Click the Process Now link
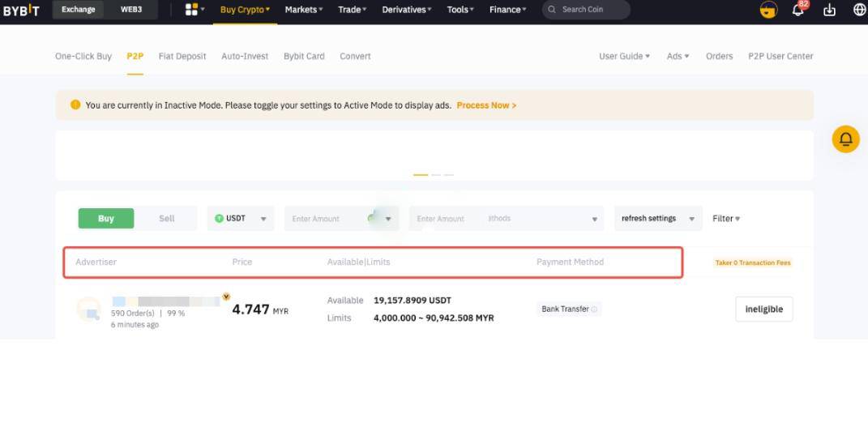Image resolution: width=868 pixels, height=427 pixels. click(x=486, y=105)
